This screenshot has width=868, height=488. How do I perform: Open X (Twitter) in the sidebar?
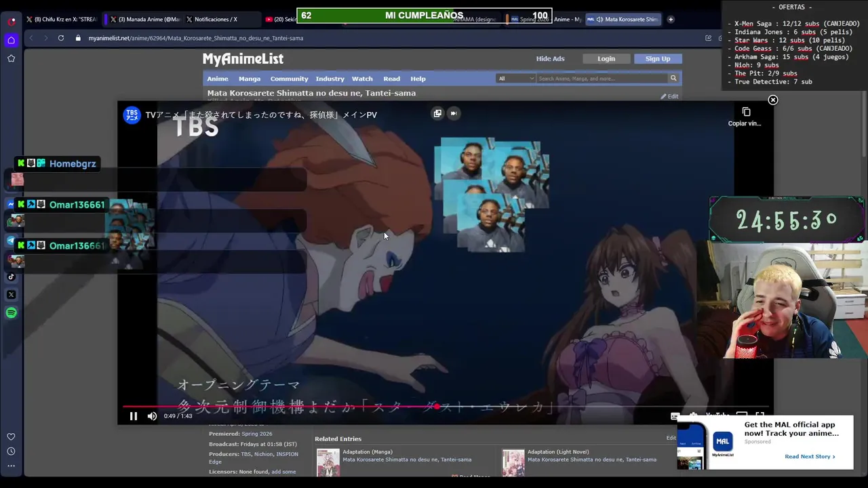click(12, 295)
